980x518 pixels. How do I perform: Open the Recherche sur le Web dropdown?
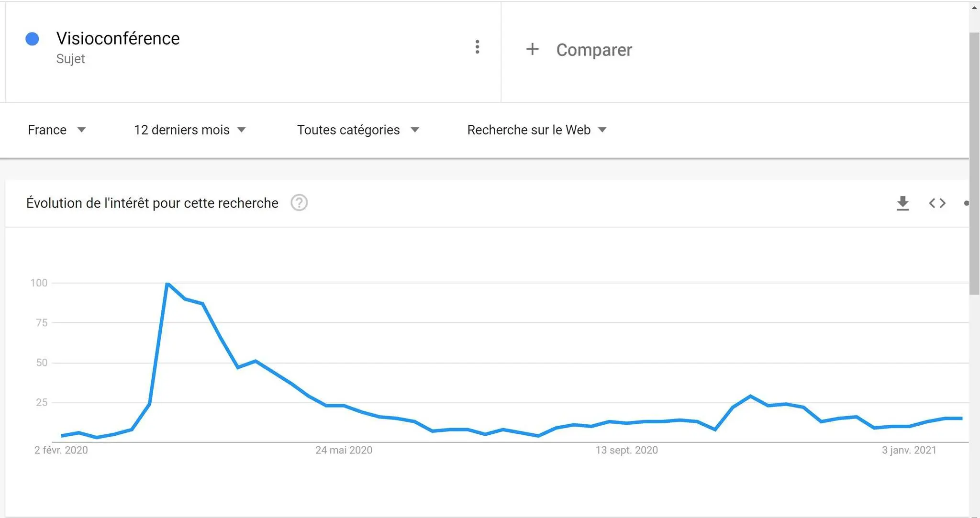537,130
